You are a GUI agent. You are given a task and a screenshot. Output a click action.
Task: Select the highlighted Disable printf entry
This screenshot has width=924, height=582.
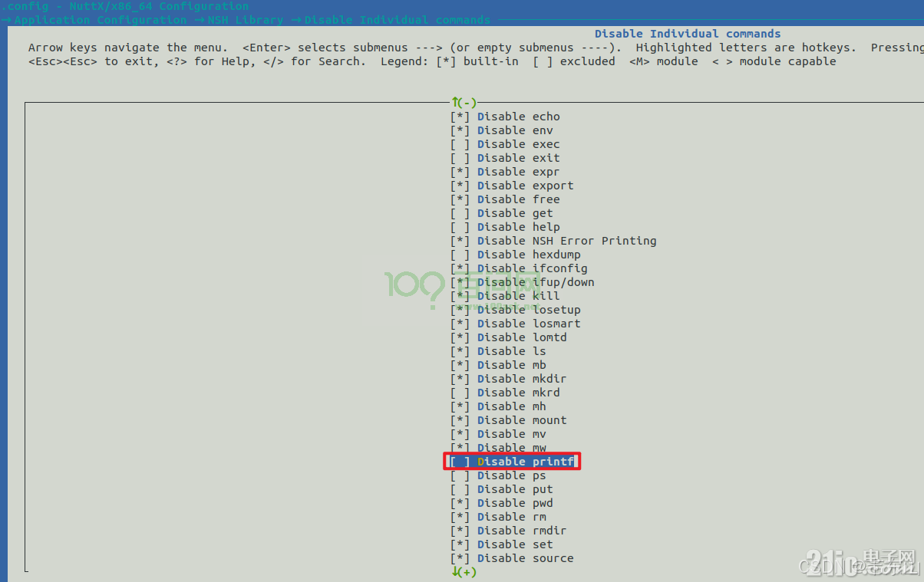point(512,462)
